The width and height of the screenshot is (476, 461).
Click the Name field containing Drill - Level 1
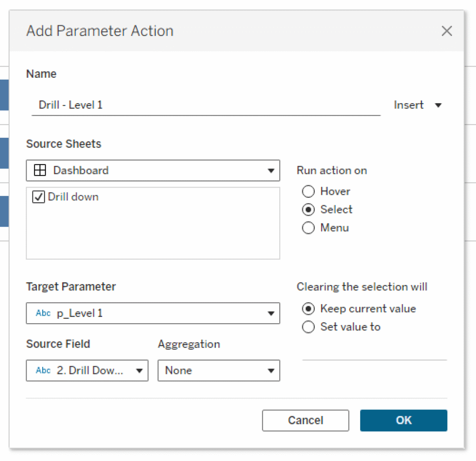pyautogui.click(x=206, y=105)
